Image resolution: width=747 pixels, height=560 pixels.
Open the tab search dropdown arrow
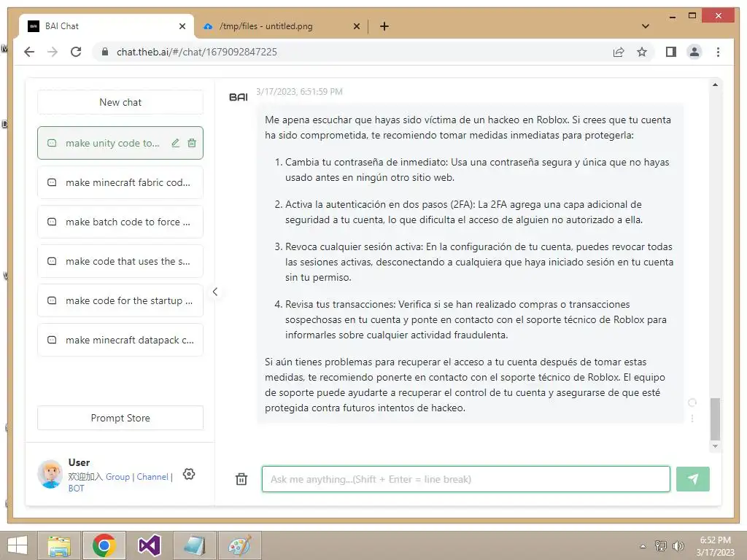pyautogui.click(x=645, y=26)
